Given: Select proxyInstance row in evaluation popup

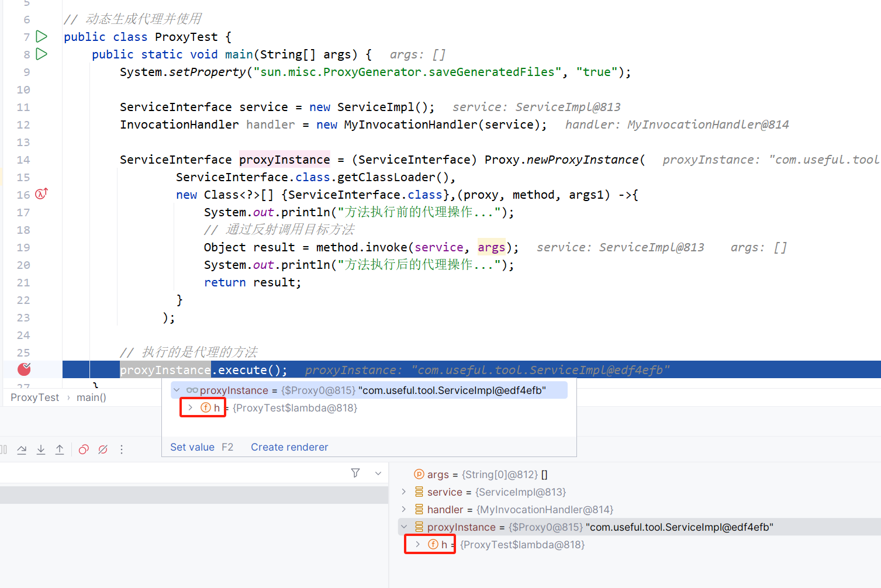Looking at the screenshot, I should (369, 390).
